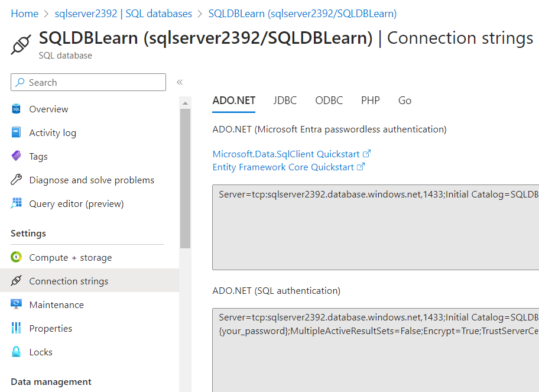Click the 'SQL database' subtitle text
539x392 pixels.
click(x=66, y=56)
